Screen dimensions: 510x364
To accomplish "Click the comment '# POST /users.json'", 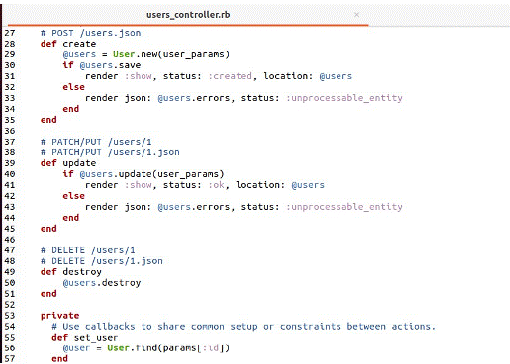I will (x=91, y=33).
